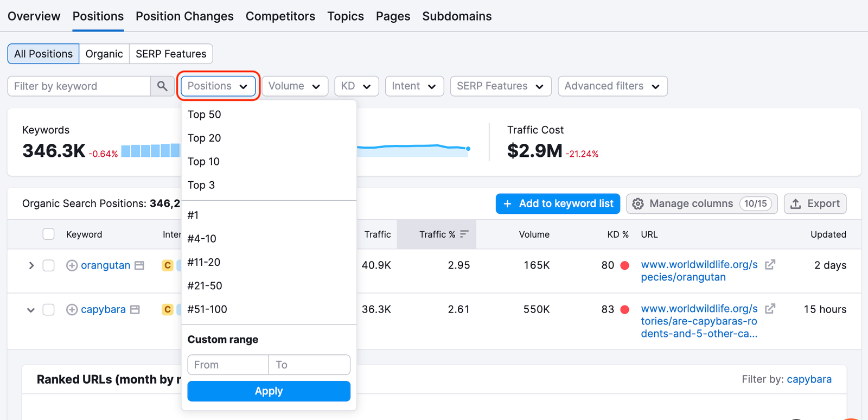The image size is (868, 420).
Task: Open orangutan URL external link icon
Action: (x=770, y=265)
